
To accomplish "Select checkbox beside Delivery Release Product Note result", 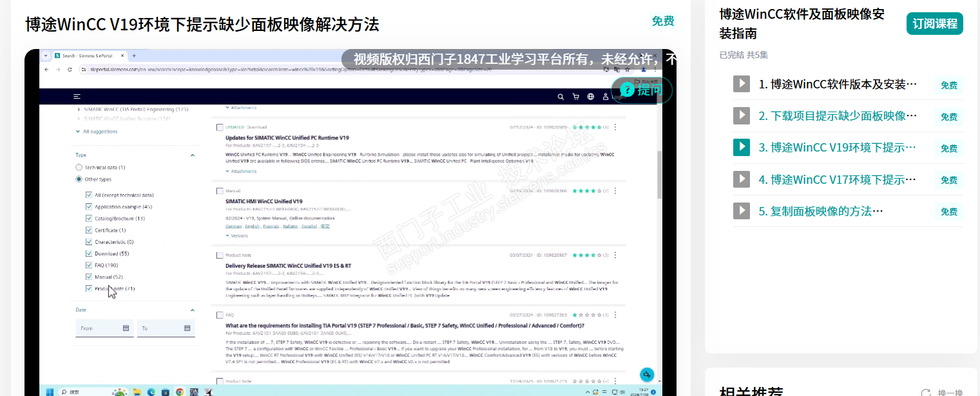I will [220, 255].
